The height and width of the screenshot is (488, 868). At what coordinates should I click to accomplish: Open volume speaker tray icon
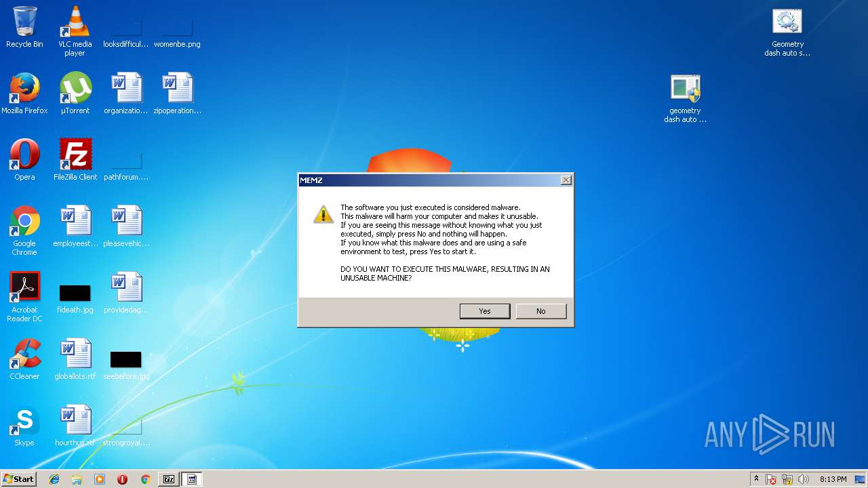pos(804,479)
